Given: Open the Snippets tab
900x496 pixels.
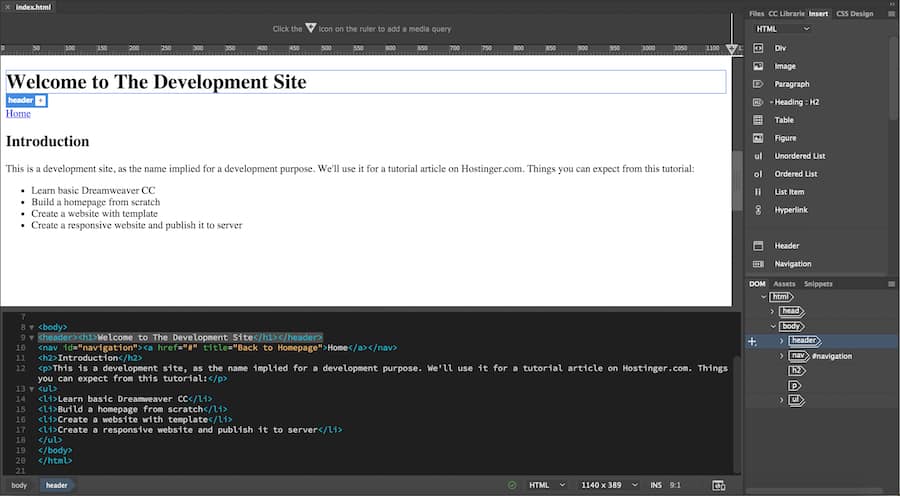Looking at the screenshot, I should pyautogui.click(x=818, y=284).
